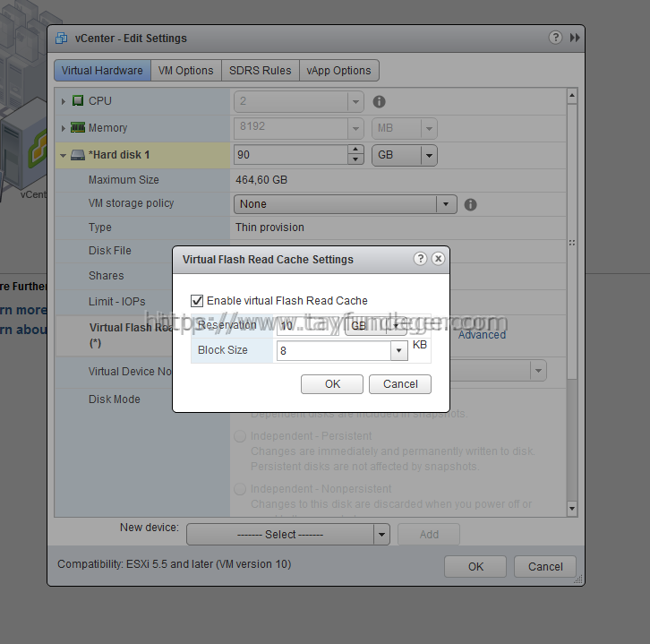Switch to VM Options tab

pyautogui.click(x=185, y=71)
